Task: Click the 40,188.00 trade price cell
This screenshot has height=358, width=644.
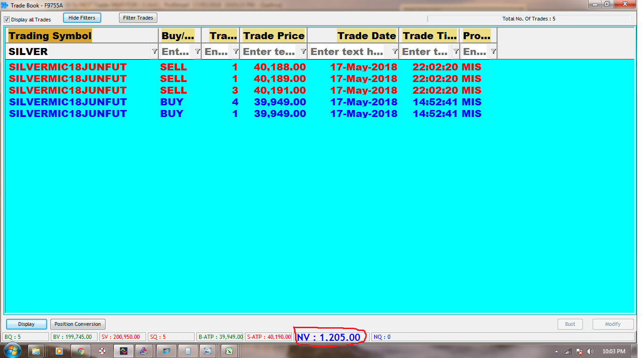Action: 280,67
